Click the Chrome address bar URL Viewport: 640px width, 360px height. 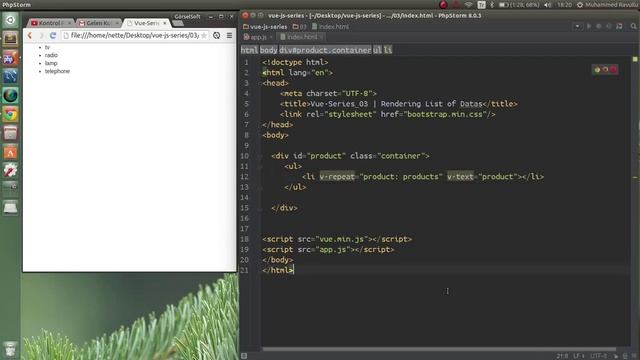pos(135,36)
